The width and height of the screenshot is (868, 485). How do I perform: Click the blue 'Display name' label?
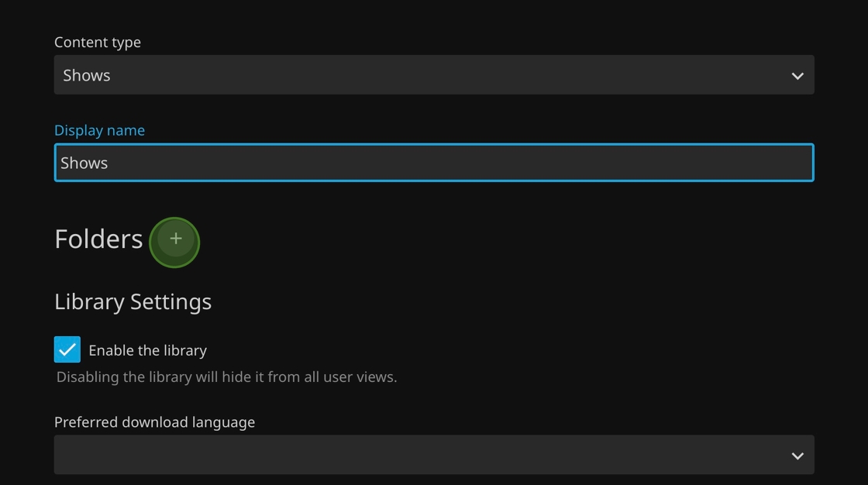point(100,130)
